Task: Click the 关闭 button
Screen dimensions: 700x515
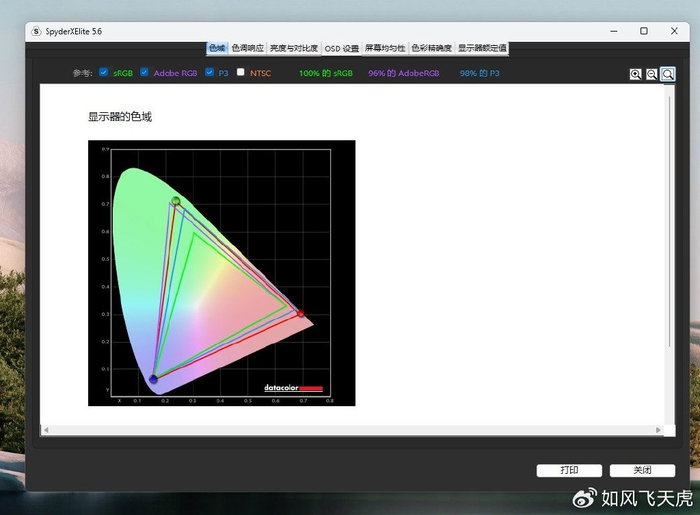Action: pos(642,470)
